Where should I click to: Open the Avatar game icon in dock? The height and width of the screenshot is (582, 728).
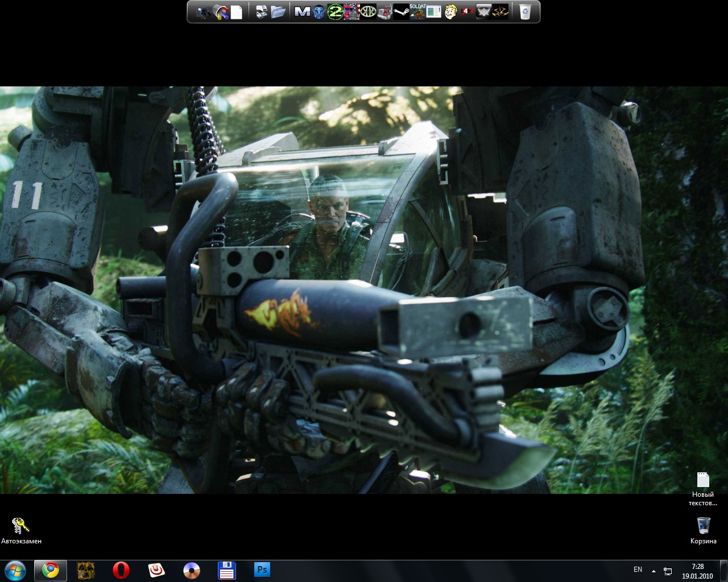point(318,11)
